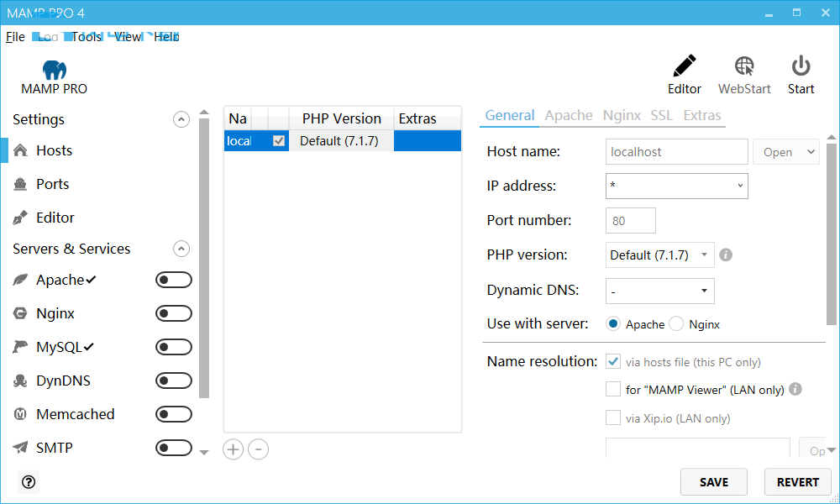This screenshot has width=840, height=504.
Task: Open the Tools menu
Action: tap(86, 36)
